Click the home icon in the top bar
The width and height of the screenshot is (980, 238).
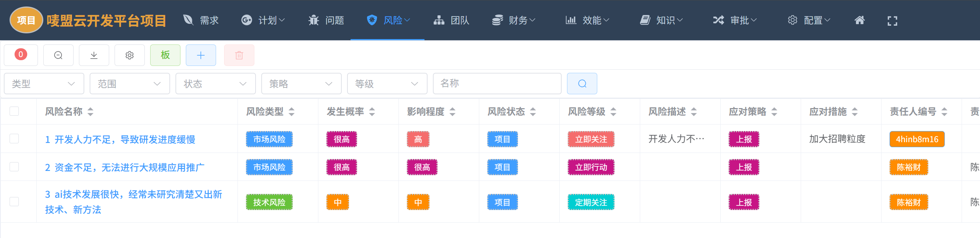pyautogui.click(x=859, y=20)
